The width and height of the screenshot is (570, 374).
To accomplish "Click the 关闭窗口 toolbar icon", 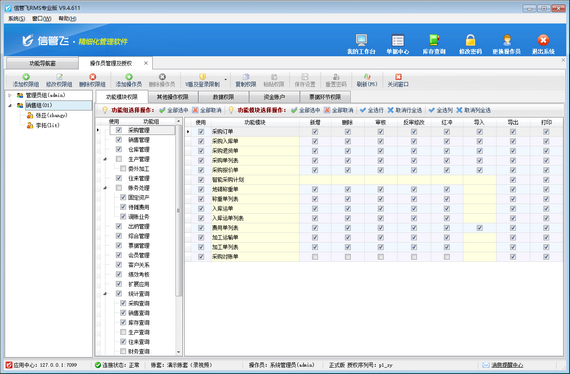I will click(x=398, y=77).
